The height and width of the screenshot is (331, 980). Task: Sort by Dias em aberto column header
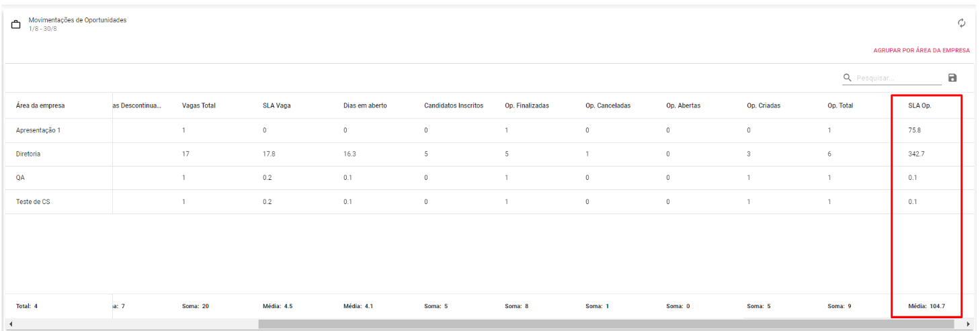click(365, 105)
